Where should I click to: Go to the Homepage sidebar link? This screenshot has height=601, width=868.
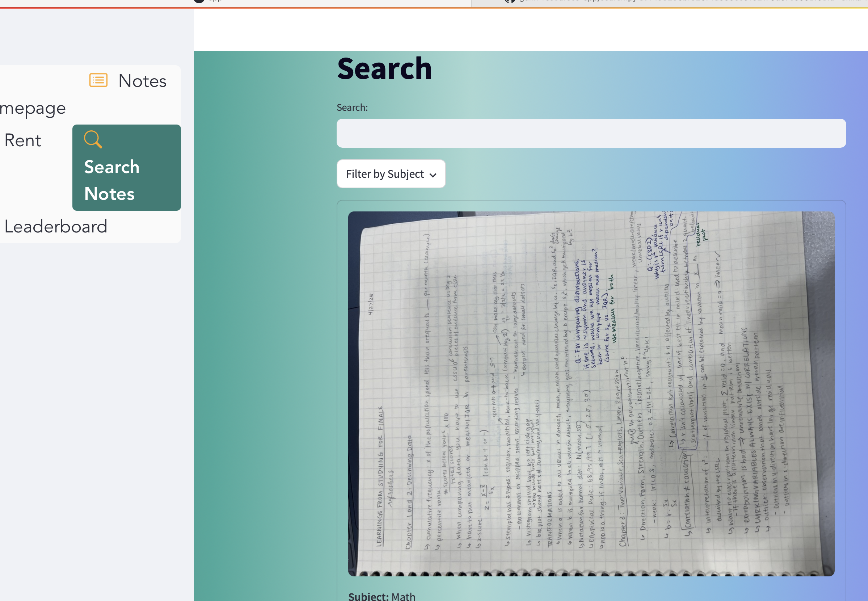click(33, 109)
